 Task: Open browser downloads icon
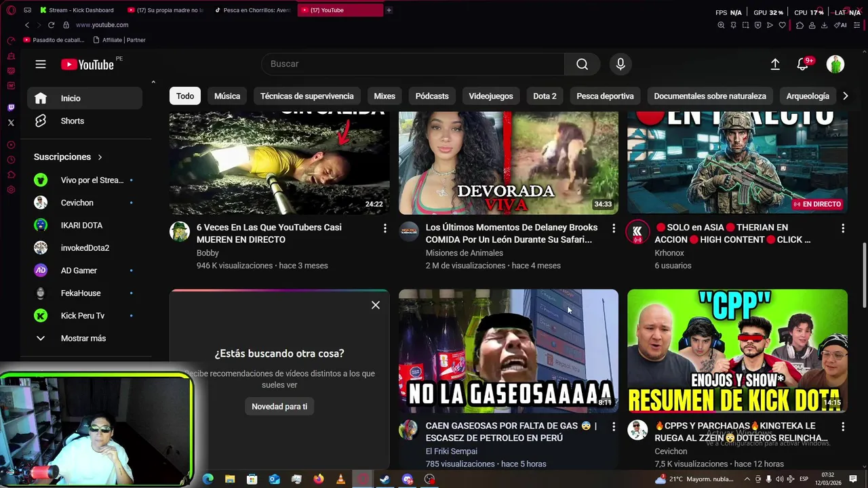point(824,25)
